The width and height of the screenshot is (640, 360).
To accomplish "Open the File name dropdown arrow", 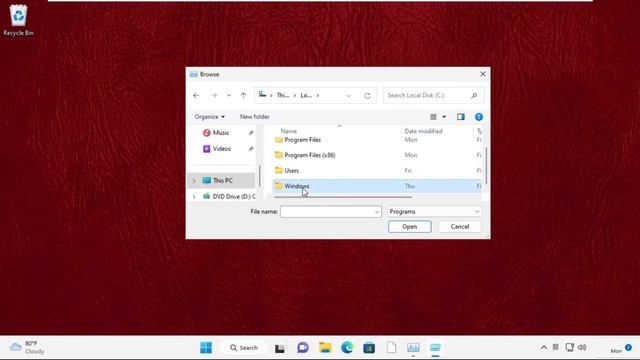I will (377, 212).
